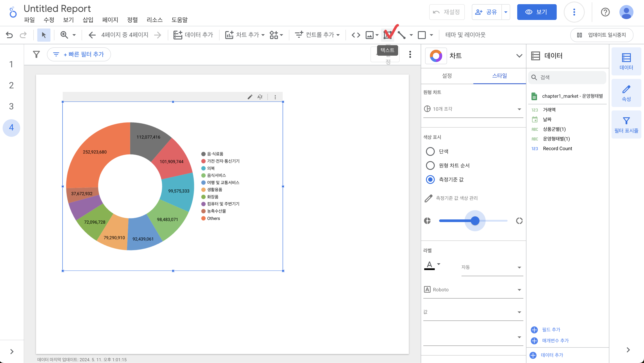This screenshot has height=363, width=644.
Task: Open the 삽입 menu
Action: 88,20
